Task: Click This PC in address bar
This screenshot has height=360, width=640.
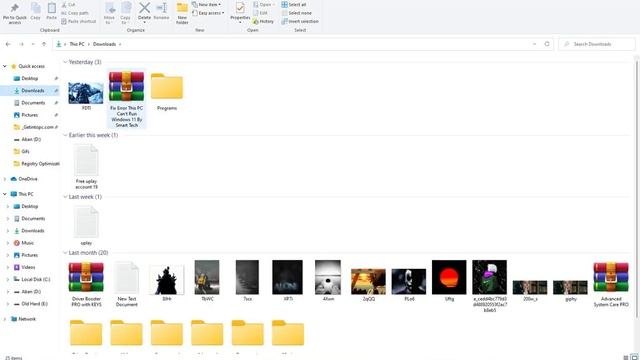Action: [x=77, y=44]
